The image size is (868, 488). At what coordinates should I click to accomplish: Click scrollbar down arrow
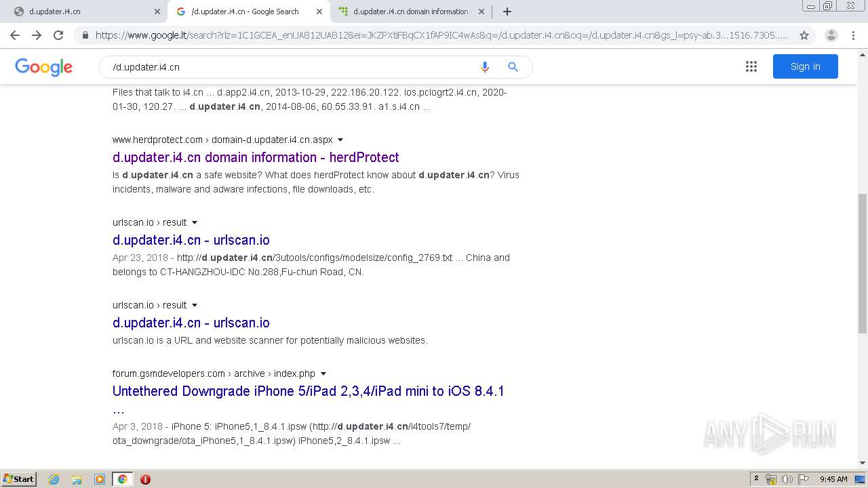tap(863, 464)
